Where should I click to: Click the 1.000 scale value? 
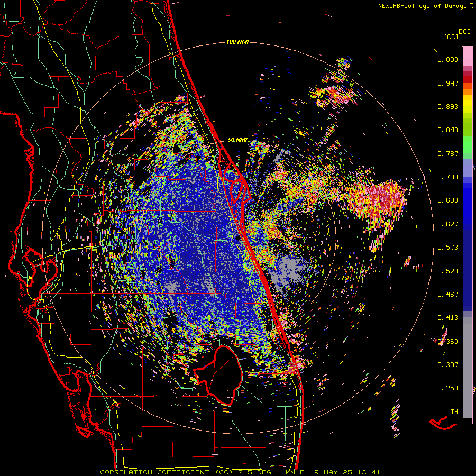click(x=448, y=59)
